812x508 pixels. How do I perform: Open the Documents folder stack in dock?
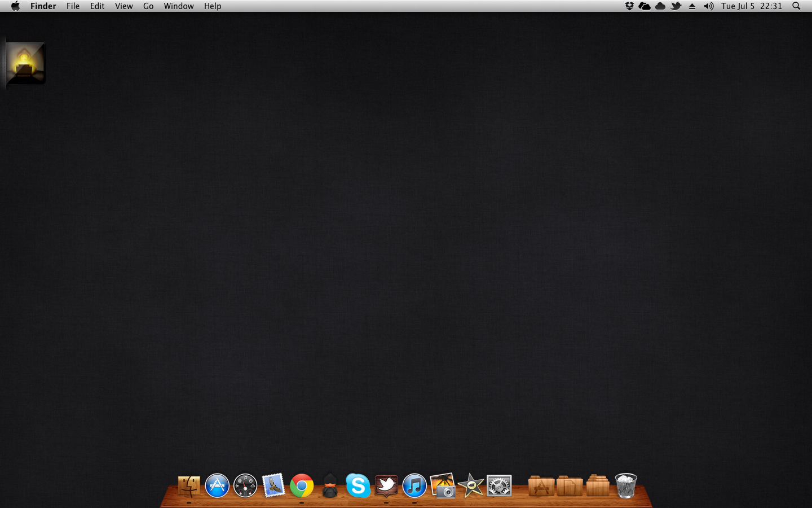click(570, 485)
